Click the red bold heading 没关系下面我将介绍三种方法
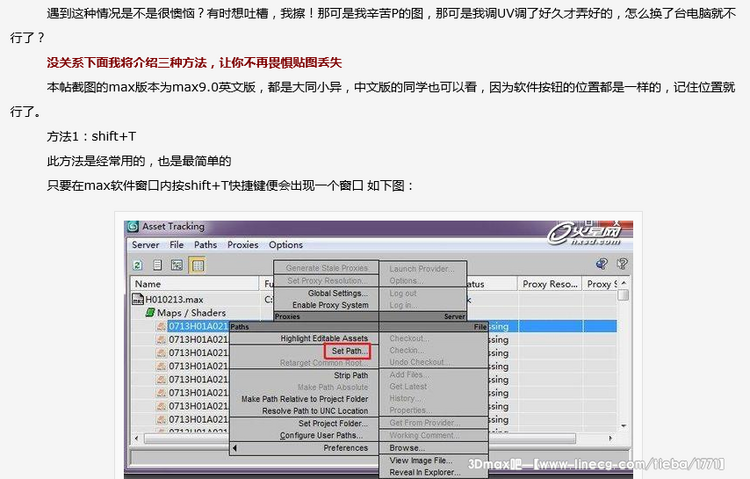The image size is (750, 479). (x=194, y=63)
